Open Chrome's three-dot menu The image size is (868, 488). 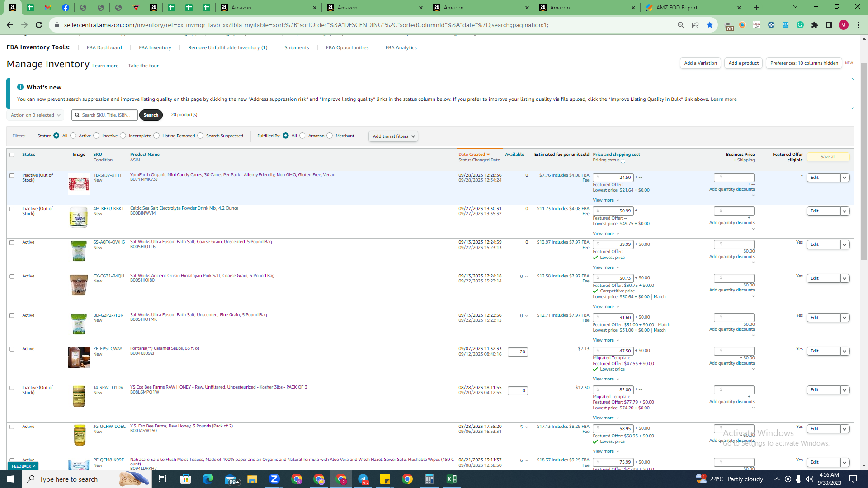click(858, 25)
